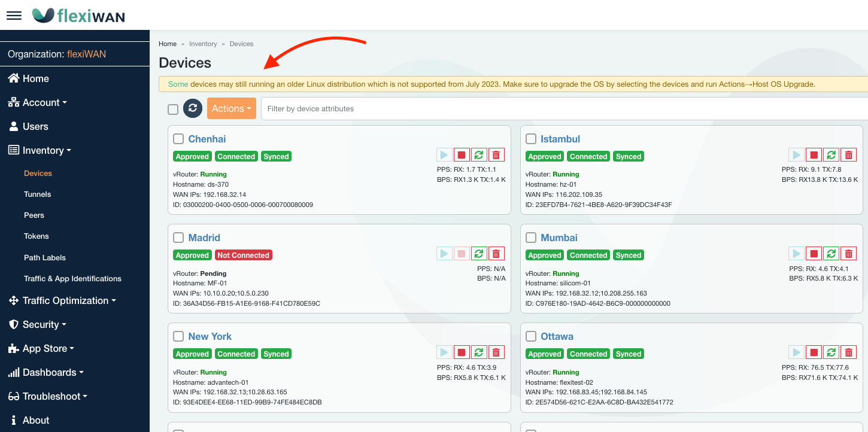This screenshot has width=868, height=432.
Task: Open the Chenhai device details
Action: click(207, 139)
